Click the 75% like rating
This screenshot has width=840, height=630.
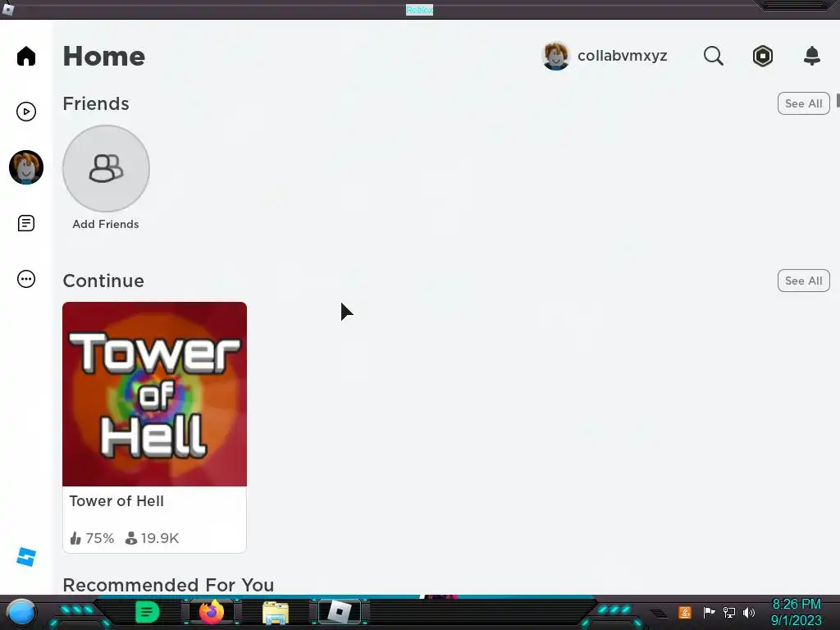click(92, 538)
